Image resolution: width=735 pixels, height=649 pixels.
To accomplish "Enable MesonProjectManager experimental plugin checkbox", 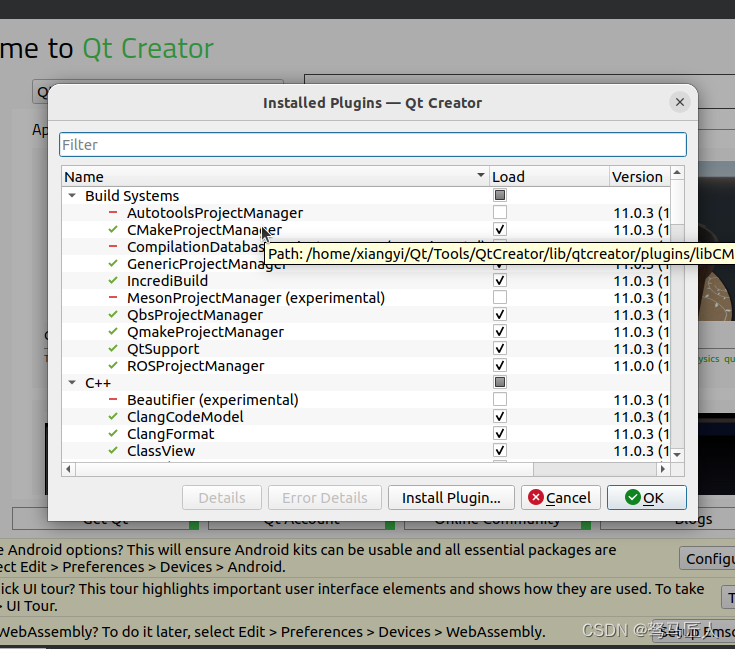I will 500,297.
